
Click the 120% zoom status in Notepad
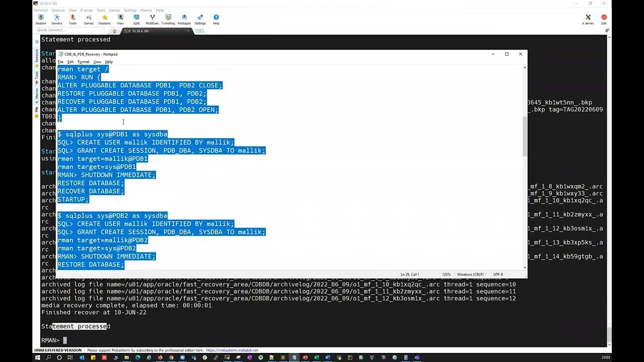coord(446,275)
